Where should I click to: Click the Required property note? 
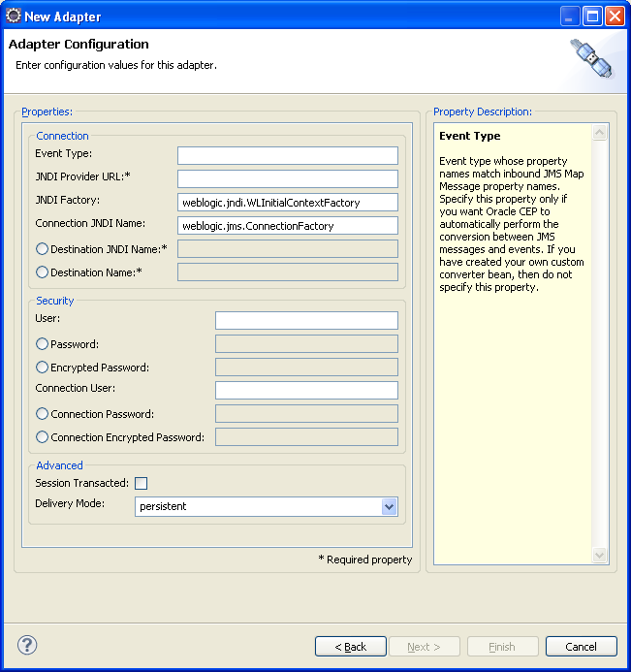point(365,560)
